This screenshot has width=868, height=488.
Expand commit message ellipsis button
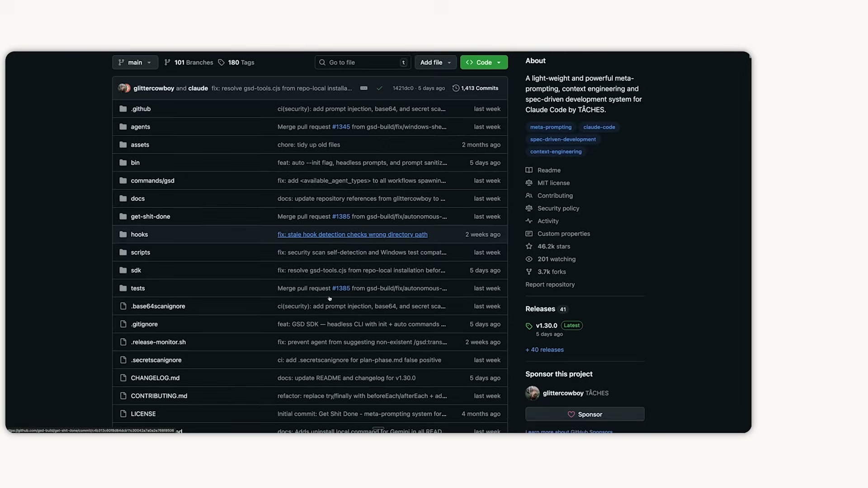tap(363, 88)
